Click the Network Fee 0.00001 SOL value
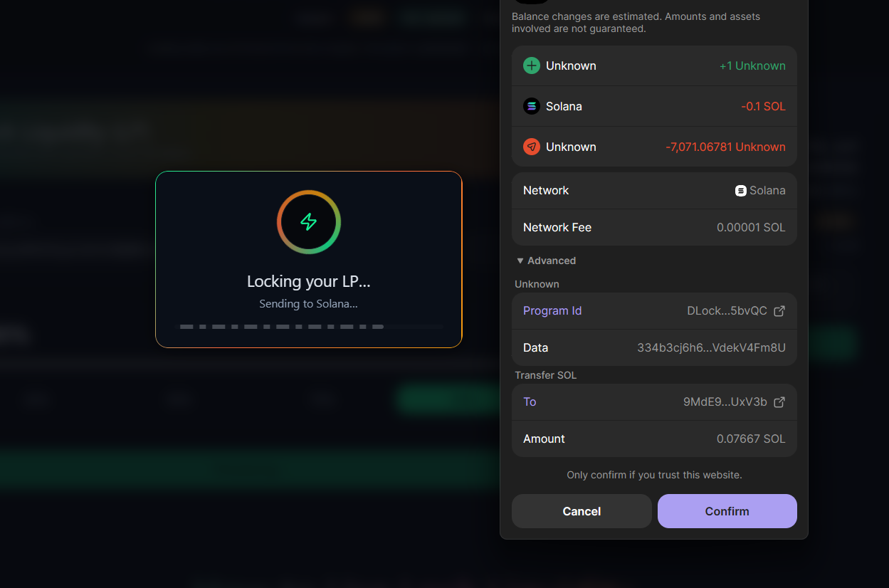The height and width of the screenshot is (588, 889). 751,228
